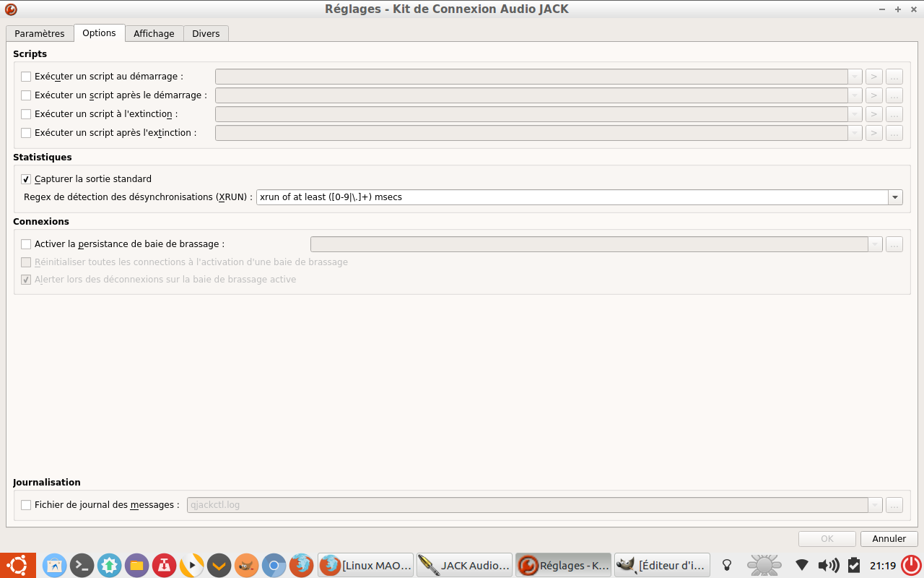The height and width of the screenshot is (578, 924).
Task: Open the terminal launcher in the taskbar
Action: tap(82, 565)
